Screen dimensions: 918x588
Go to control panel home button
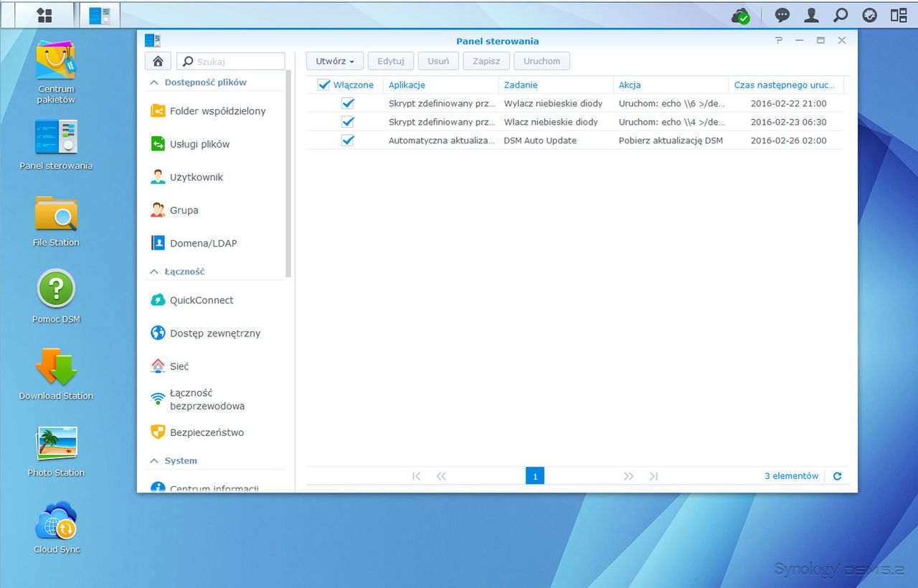pyautogui.click(x=158, y=61)
